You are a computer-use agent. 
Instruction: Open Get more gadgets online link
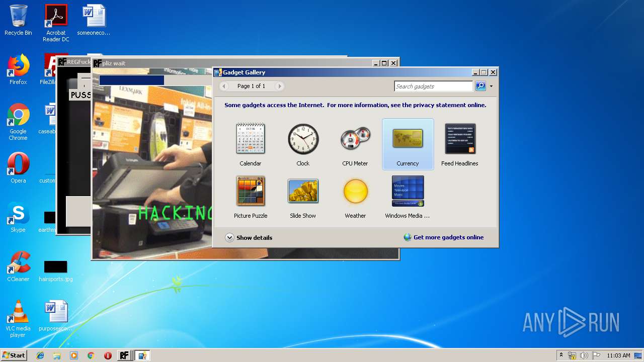click(444, 237)
